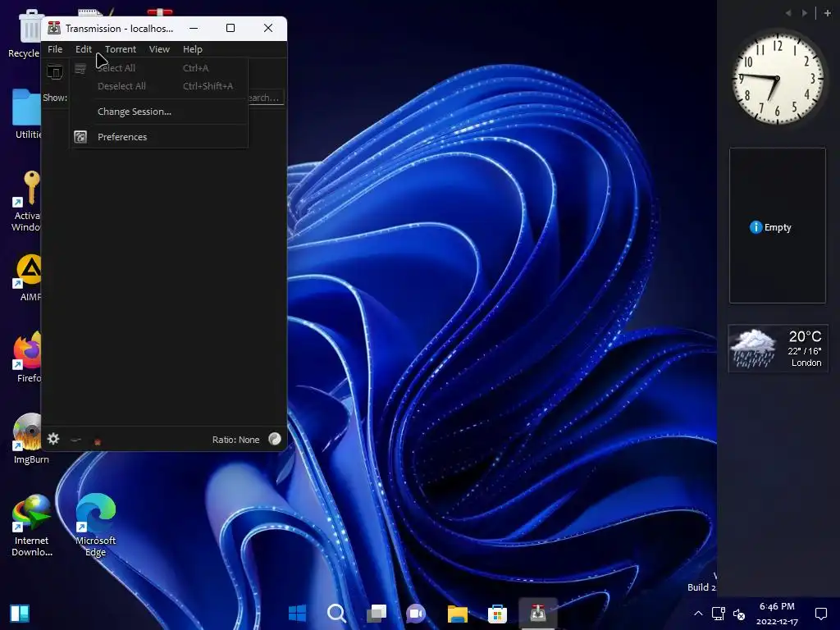This screenshot has width=840, height=630.
Task: Select the Internet Download Manager shortcut
Action: [x=32, y=526]
